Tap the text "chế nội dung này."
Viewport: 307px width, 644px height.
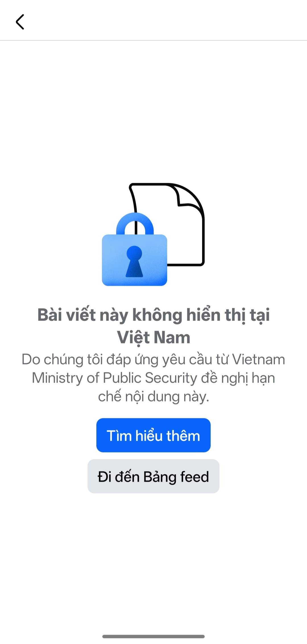pos(153,397)
